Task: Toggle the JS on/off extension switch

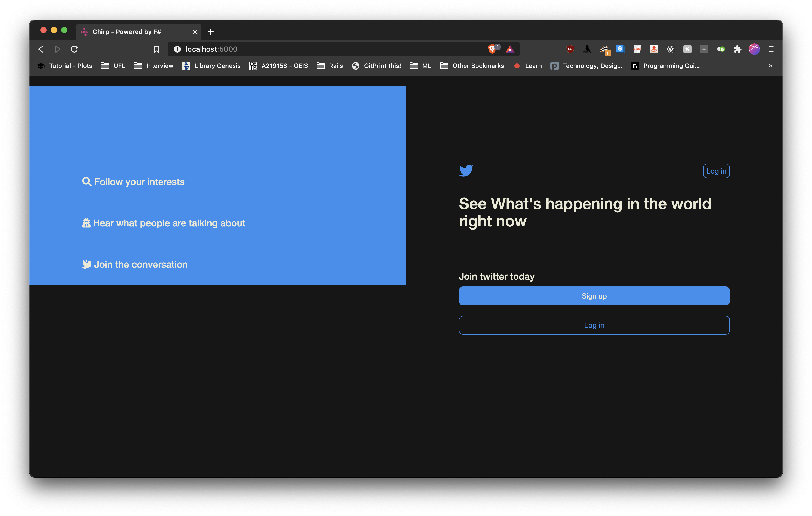Action: click(x=721, y=49)
